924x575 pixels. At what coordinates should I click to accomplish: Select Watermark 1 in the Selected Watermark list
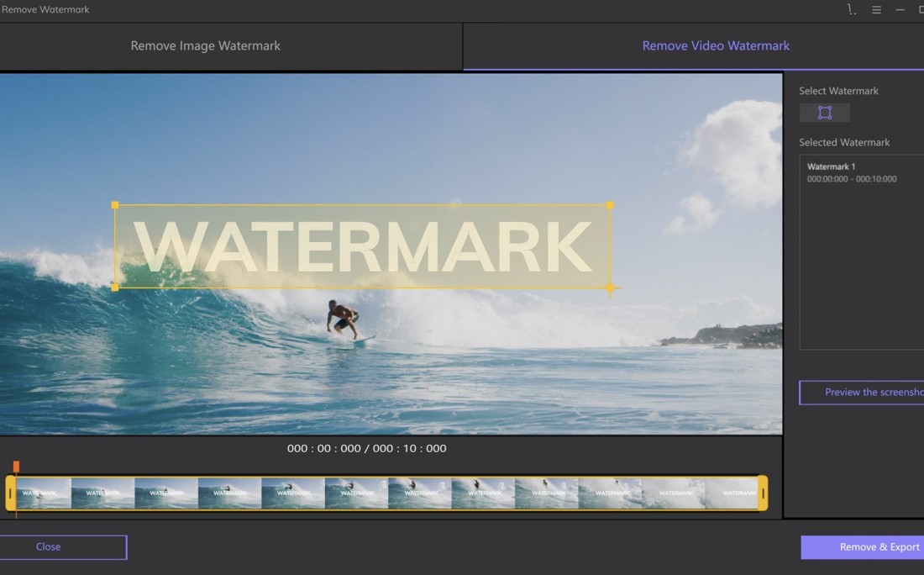852,172
